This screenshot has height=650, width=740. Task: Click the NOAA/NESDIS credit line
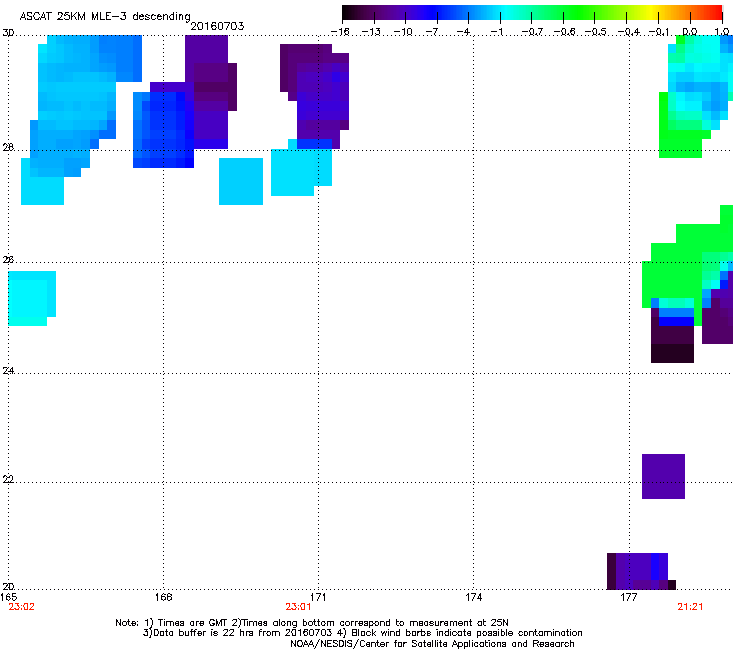click(x=432, y=643)
